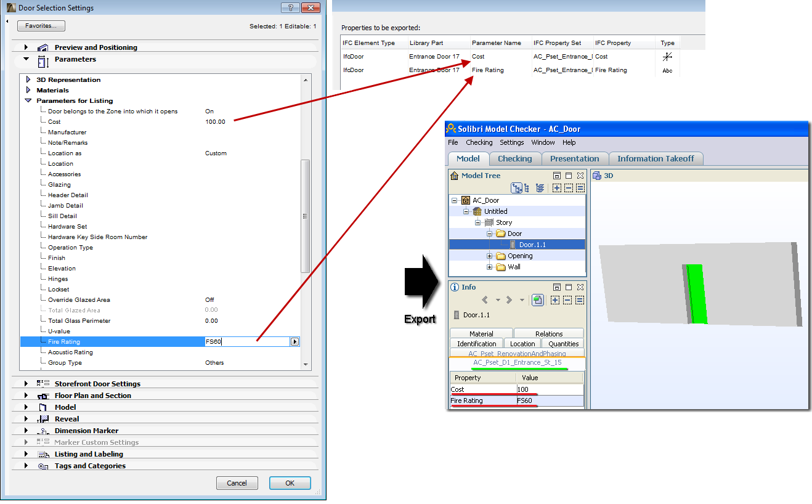The height and width of the screenshot is (504, 812).
Task: Switch to the Presentation tab
Action: coord(574,158)
